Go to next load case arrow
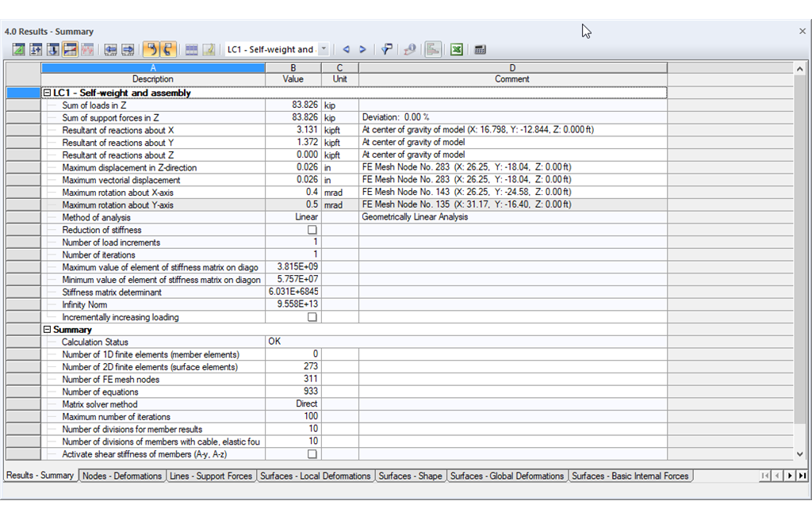Image resolution: width=812 pixels, height=520 pixels. pos(362,50)
